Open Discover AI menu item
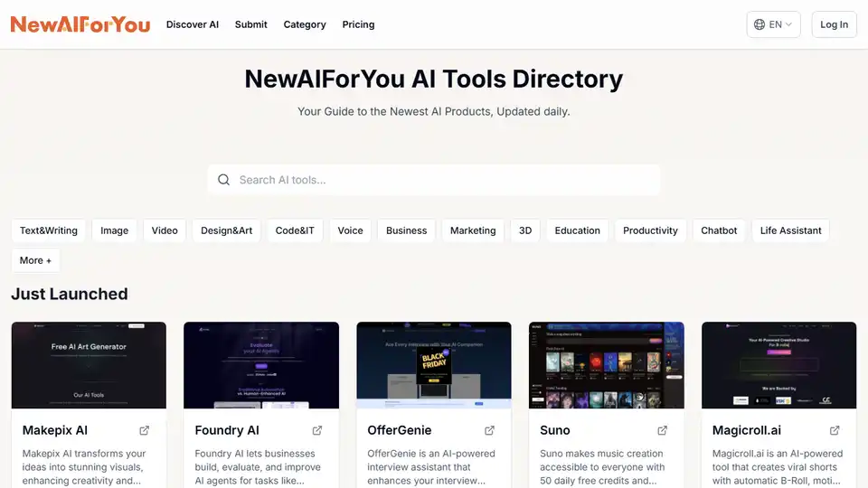 pos(193,24)
